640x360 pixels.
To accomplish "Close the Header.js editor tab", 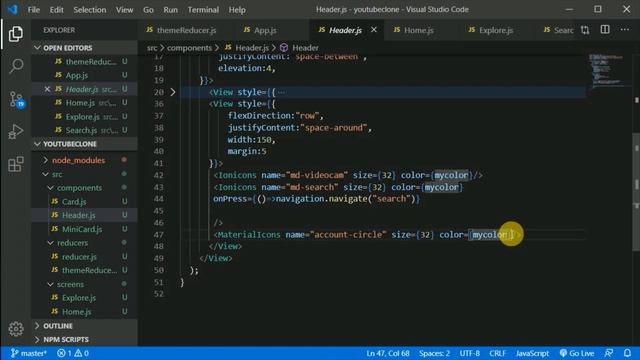I will (x=373, y=30).
